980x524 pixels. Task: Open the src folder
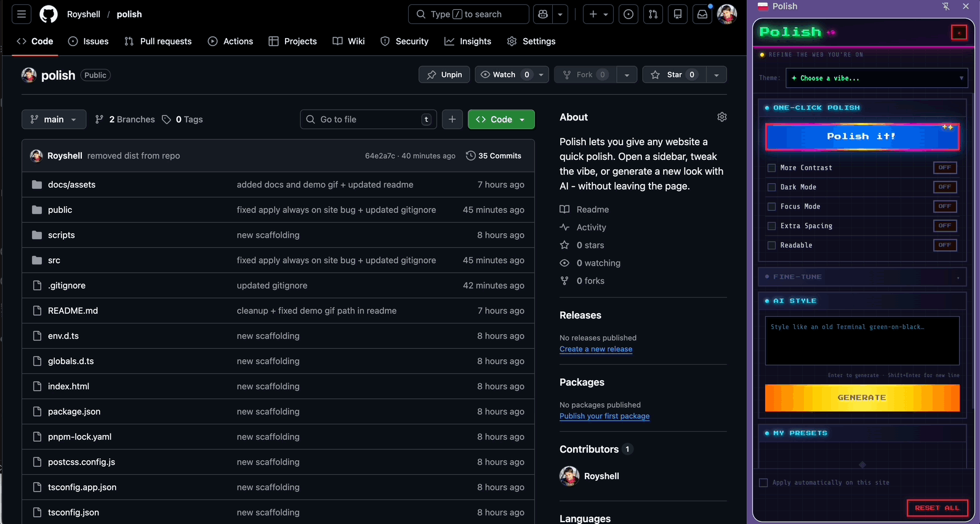pos(54,260)
